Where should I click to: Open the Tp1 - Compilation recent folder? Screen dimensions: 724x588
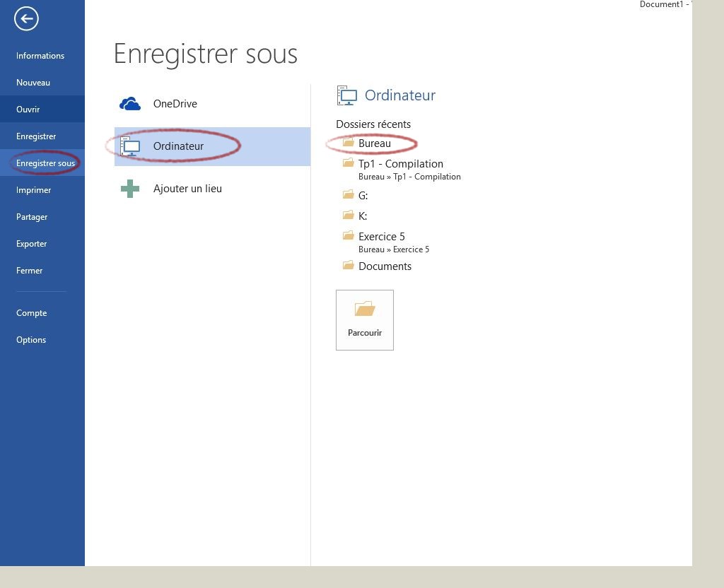(x=401, y=164)
